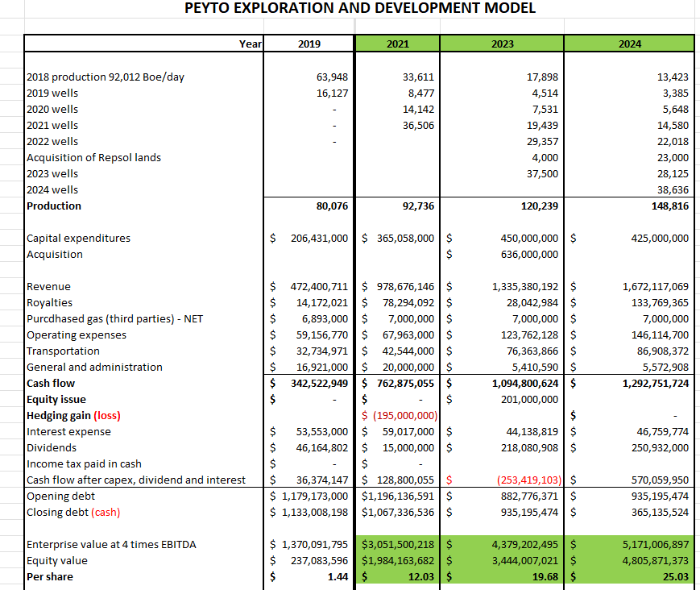Select the green 2024 column header
This screenshot has width=700, height=590.
(x=629, y=44)
